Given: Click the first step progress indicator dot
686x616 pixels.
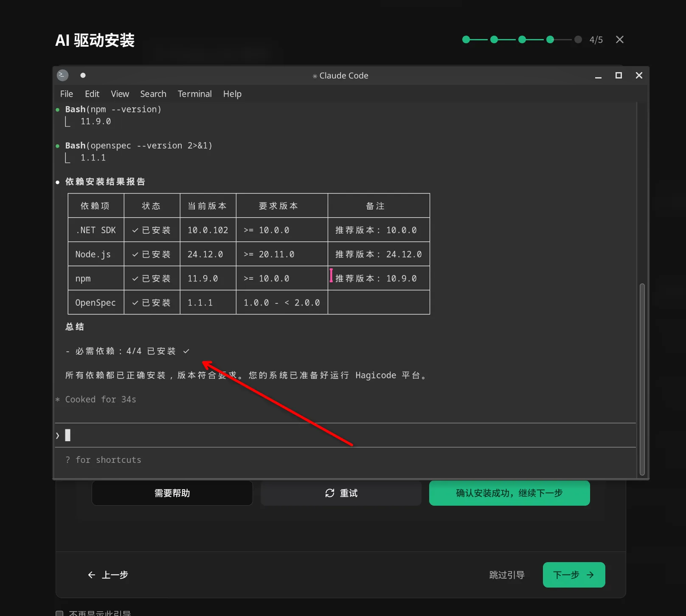Looking at the screenshot, I should point(466,39).
